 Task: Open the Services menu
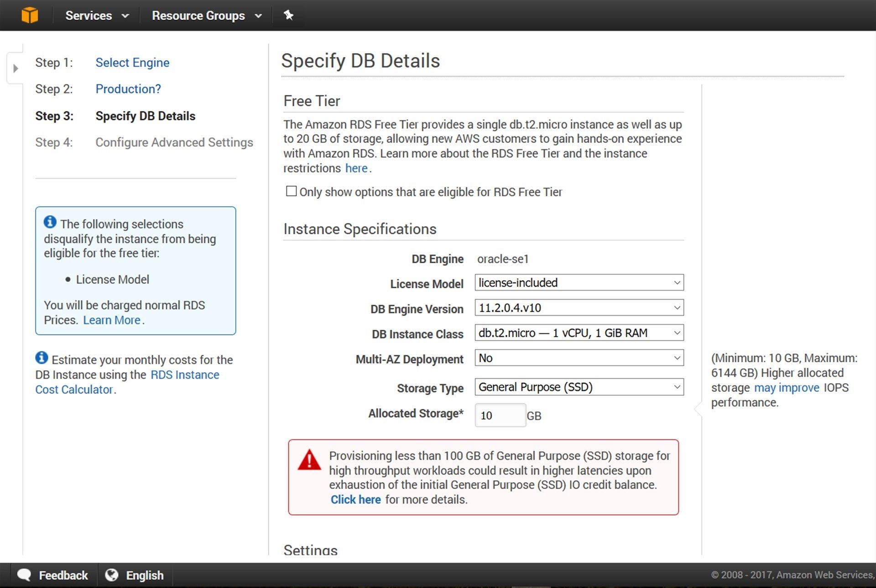tap(97, 16)
